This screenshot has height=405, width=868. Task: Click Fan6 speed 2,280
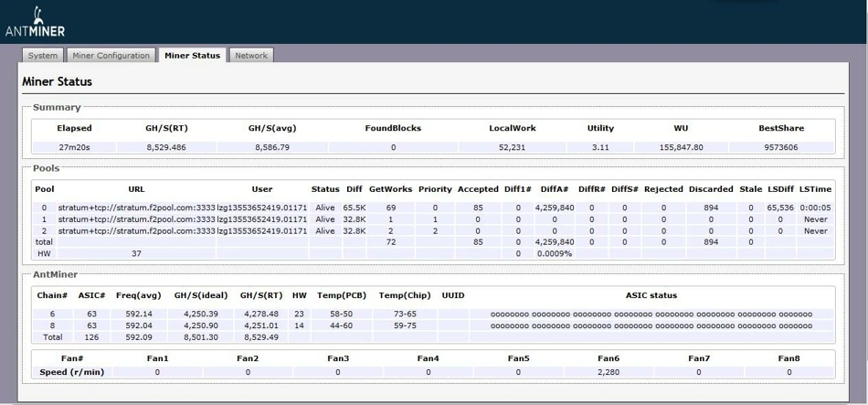[x=609, y=372]
